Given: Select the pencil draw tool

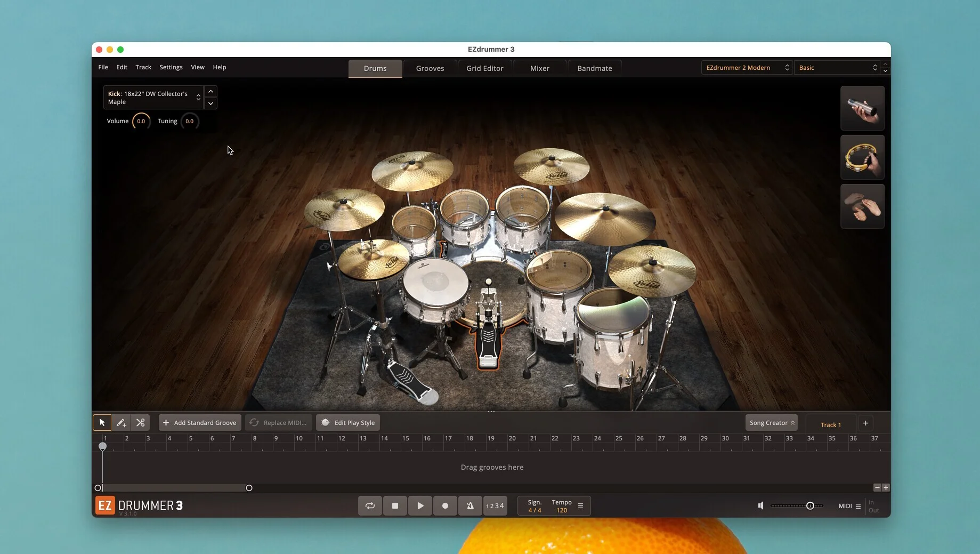Looking at the screenshot, I should click(x=121, y=423).
